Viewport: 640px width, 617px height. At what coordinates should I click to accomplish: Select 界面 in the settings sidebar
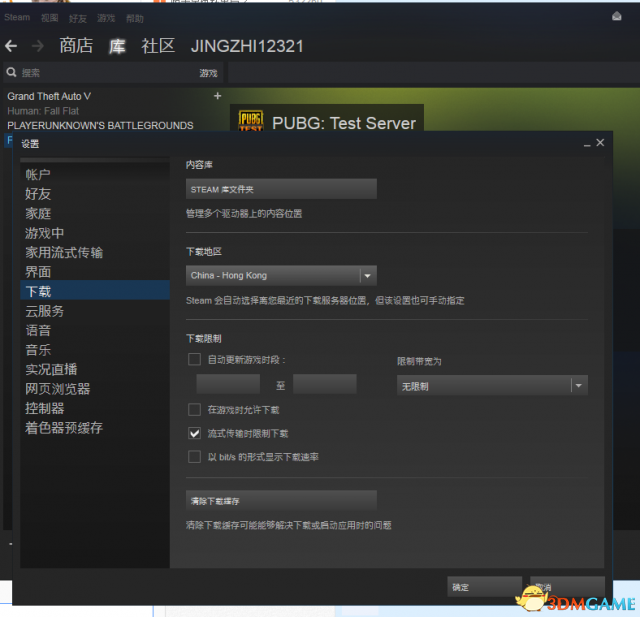[95, 272]
